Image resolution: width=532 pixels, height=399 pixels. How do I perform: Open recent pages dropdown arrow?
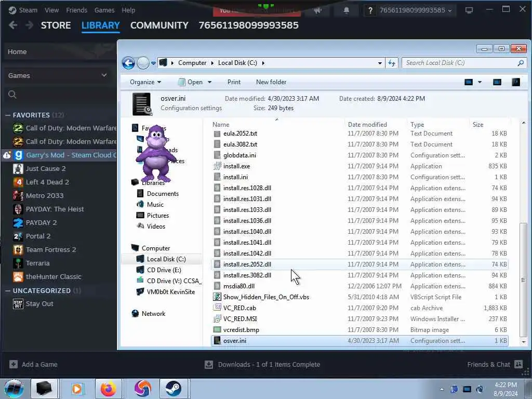click(153, 63)
